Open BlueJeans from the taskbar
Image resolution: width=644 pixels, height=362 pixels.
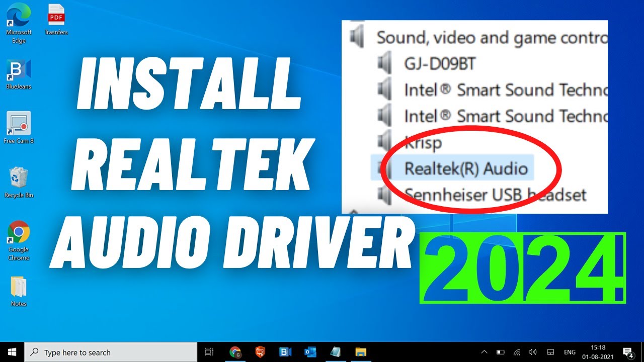coord(285,352)
